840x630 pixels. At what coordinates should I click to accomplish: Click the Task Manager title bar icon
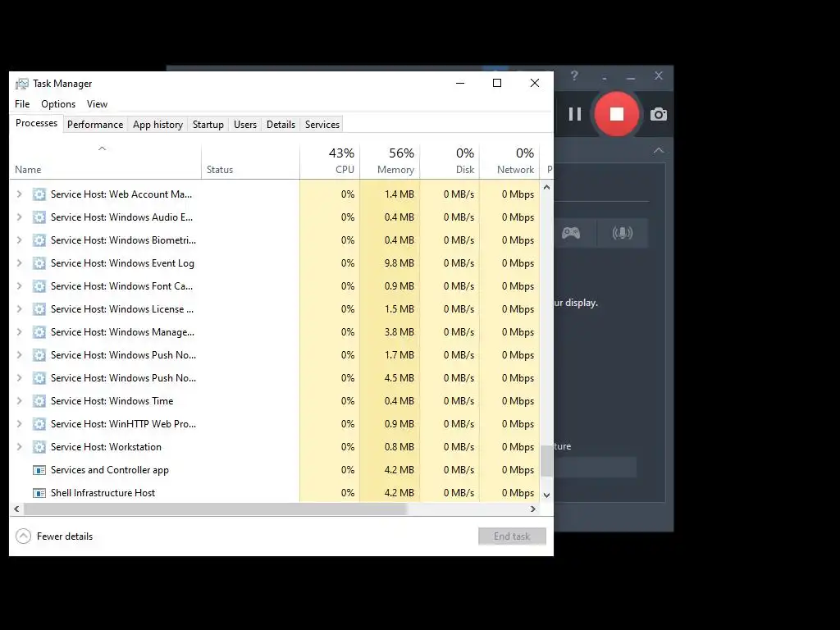[x=22, y=84]
